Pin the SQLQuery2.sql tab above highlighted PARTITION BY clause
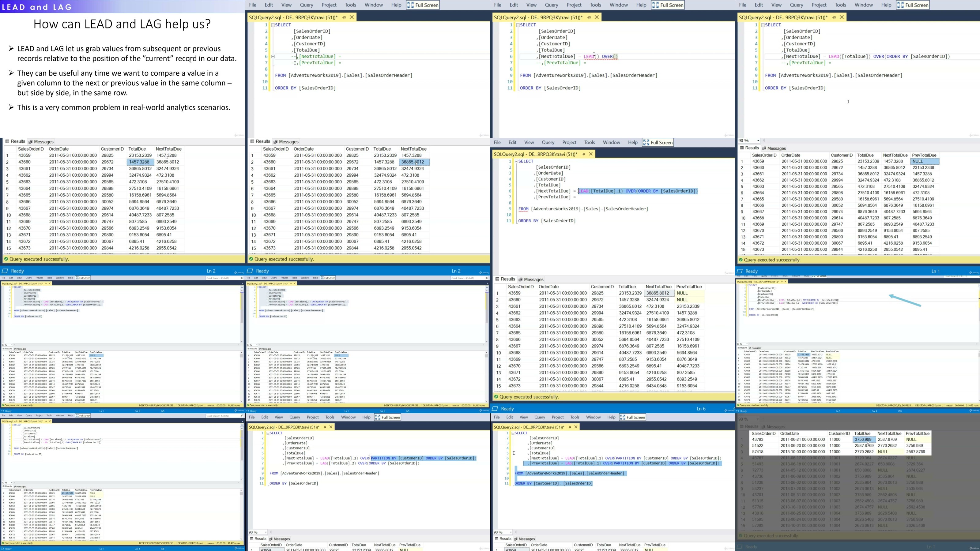Screen dimensions: 980x551 pyautogui.click(x=325, y=427)
